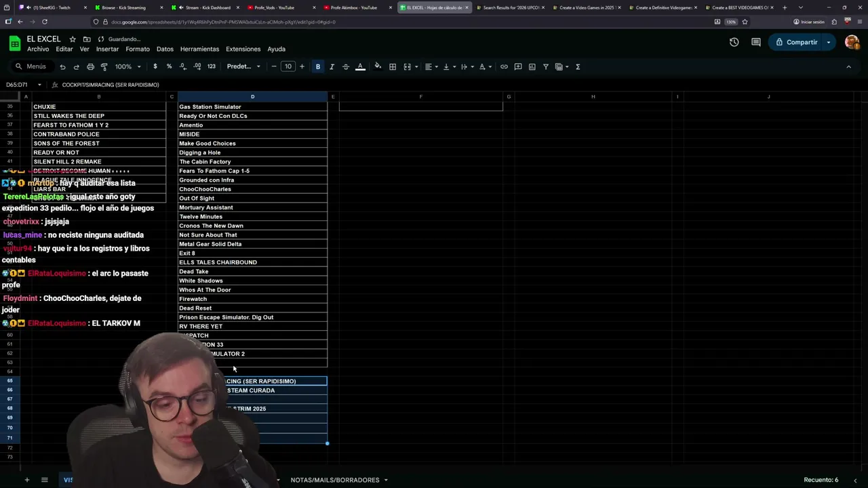Switch to Profe Akimbox YouTube tab

point(354,7)
